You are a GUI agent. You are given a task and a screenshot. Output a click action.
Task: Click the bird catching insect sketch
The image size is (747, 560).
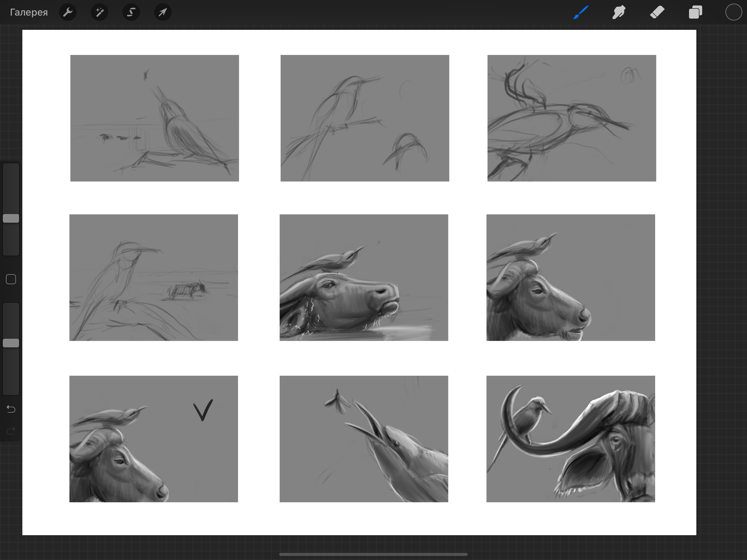click(364, 439)
